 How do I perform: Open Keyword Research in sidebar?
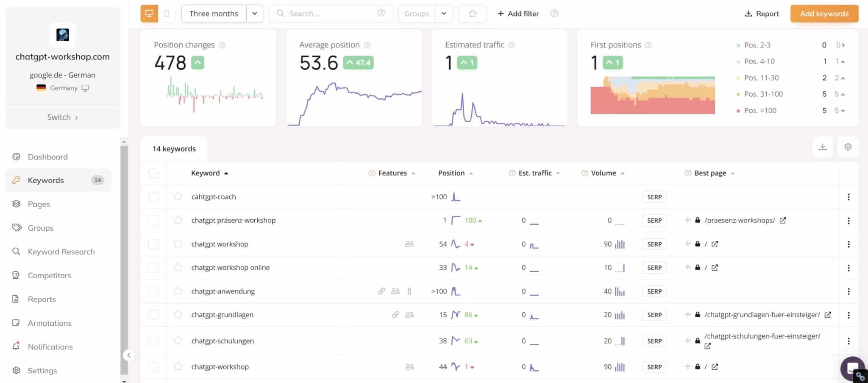61,252
